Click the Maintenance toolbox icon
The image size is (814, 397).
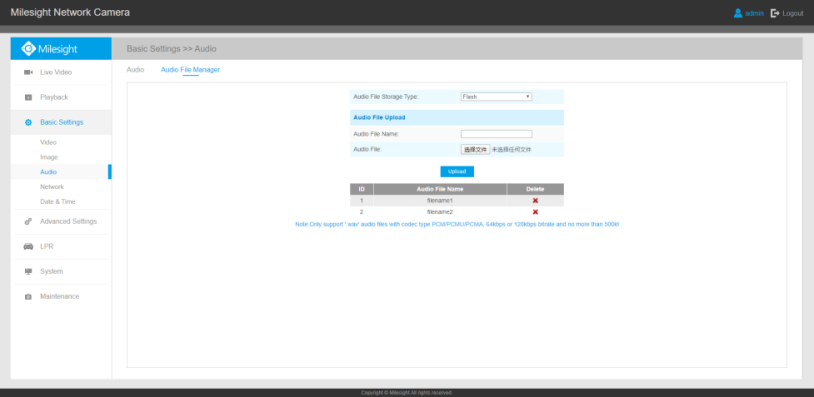(x=29, y=297)
